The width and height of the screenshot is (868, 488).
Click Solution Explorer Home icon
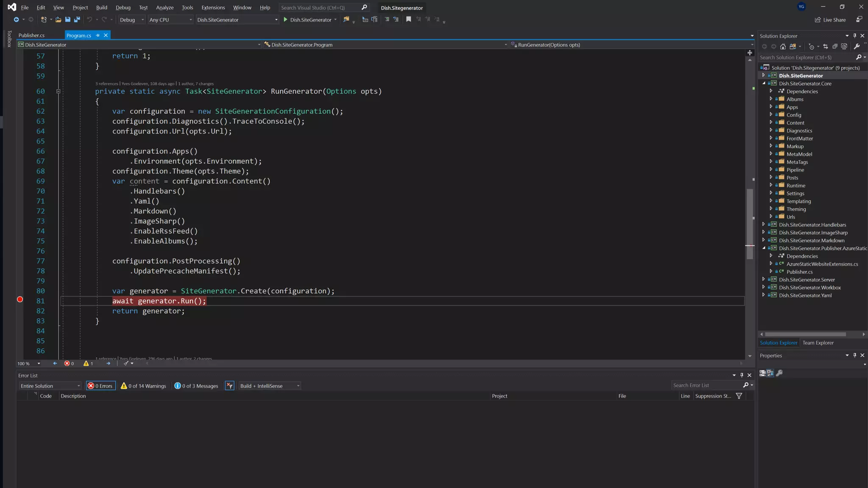pos(783,47)
